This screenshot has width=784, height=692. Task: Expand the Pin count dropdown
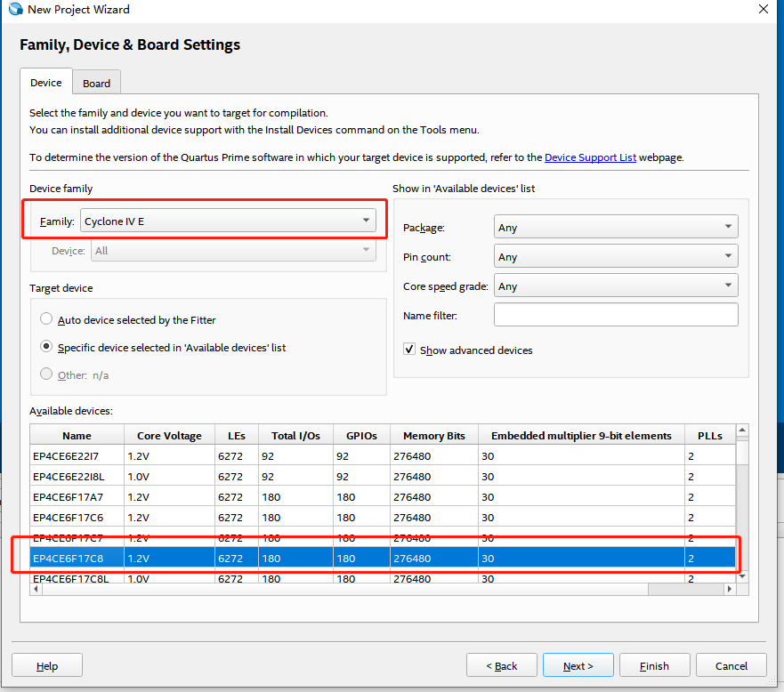click(615, 257)
